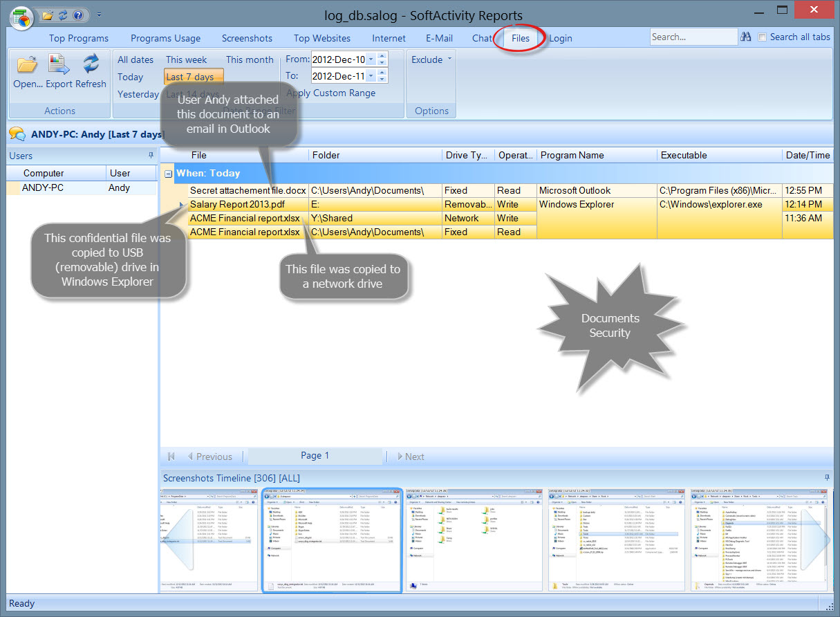Pin or unpin the Users panel
The image size is (840, 617).
click(x=151, y=156)
